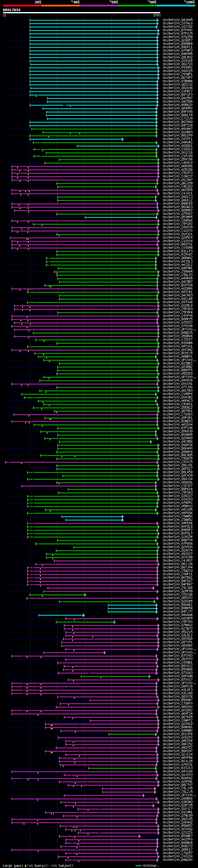Open hit UniRef100_P93852
198x868 pixels.
point(178,67)
